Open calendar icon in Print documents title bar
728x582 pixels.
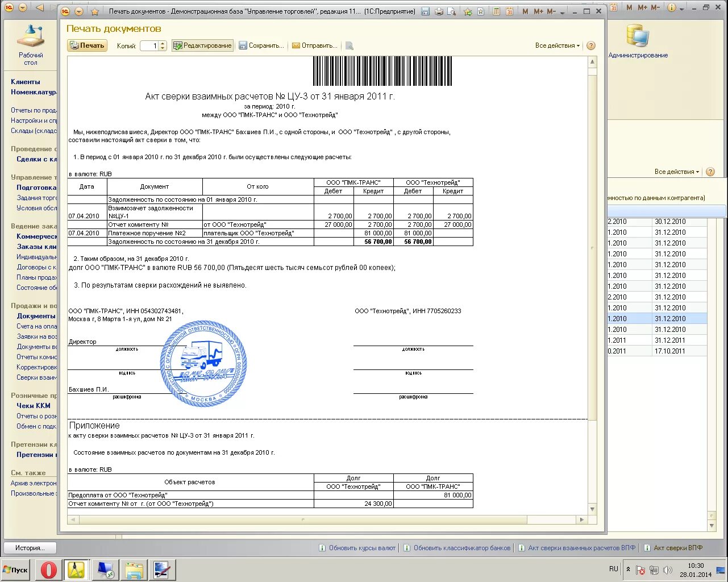click(x=509, y=11)
